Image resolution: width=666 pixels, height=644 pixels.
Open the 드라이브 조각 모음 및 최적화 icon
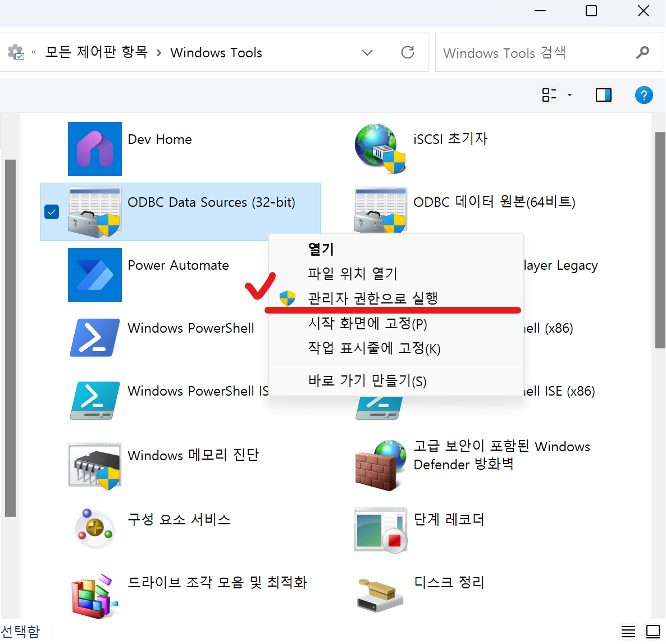pyautogui.click(x=94, y=596)
